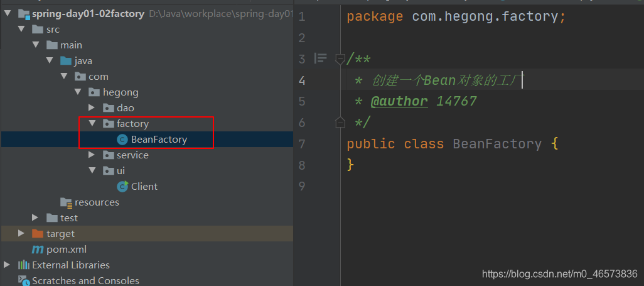
Task: Expand the dao package arrow
Action: coord(92,108)
